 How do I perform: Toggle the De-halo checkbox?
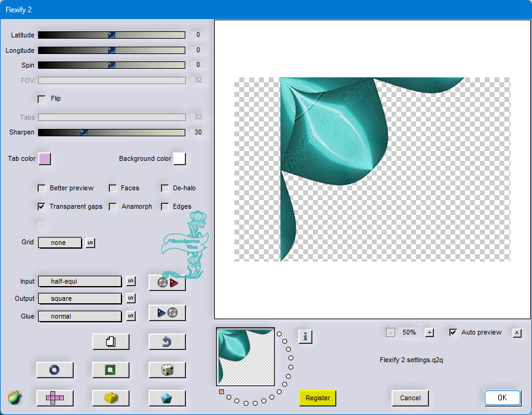coord(165,188)
